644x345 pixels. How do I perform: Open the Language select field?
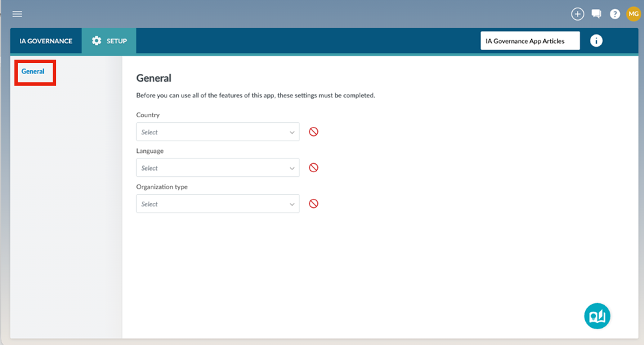tap(211, 168)
